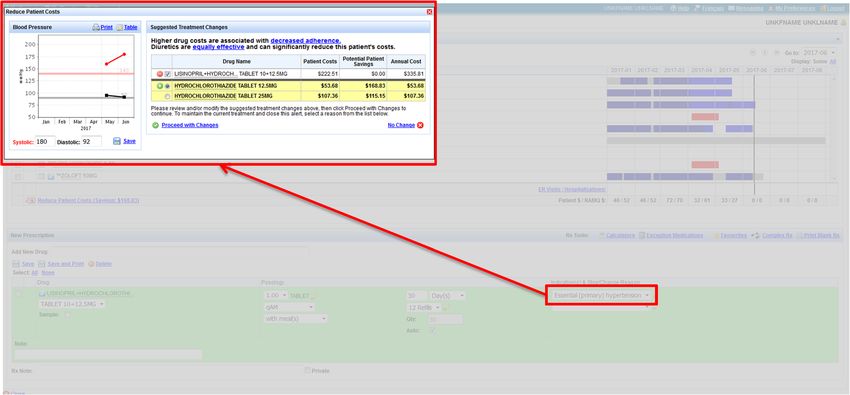
Task: Click the Calculators icon in Rx Tools
Action: coord(602,236)
